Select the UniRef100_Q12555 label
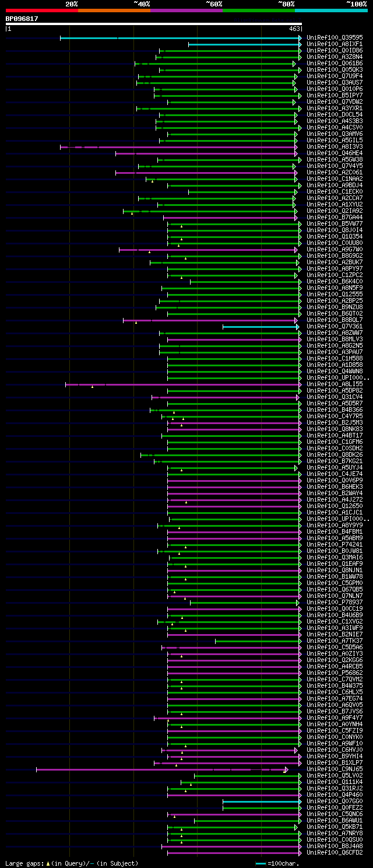 335,294
